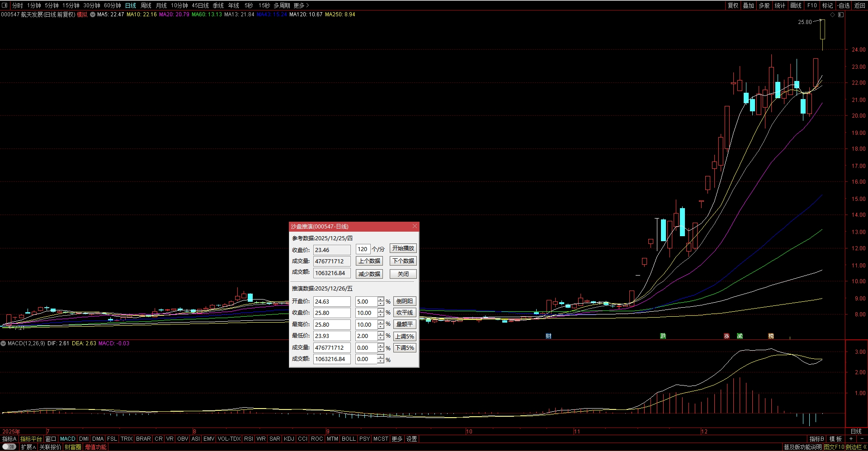
Task: Select VOL-TDX indicator tab
Action: [x=229, y=439]
